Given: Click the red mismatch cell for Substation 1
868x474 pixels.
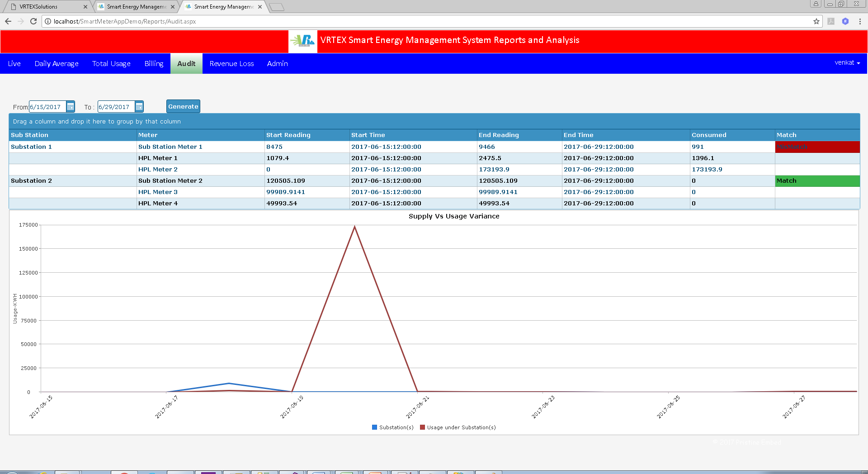Looking at the screenshot, I should pyautogui.click(x=817, y=147).
